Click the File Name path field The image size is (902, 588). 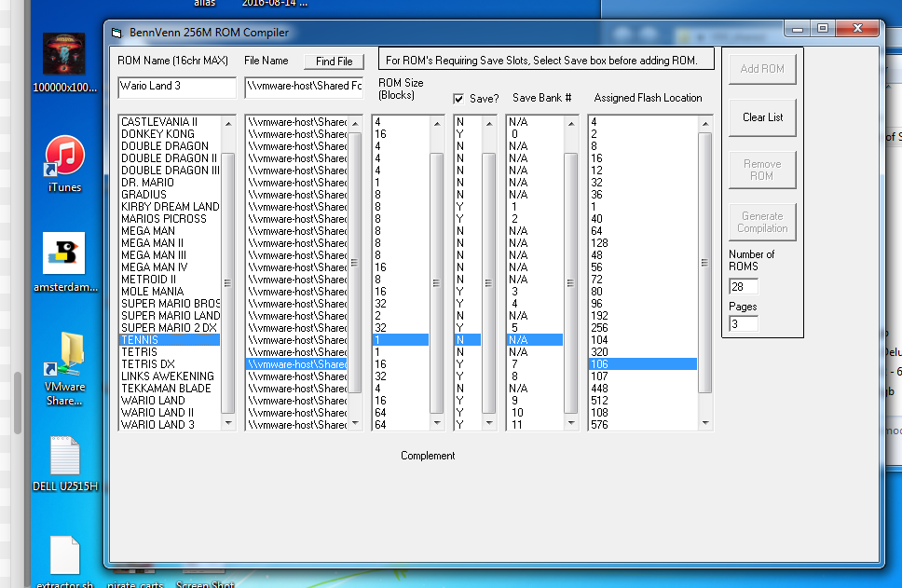(x=303, y=87)
